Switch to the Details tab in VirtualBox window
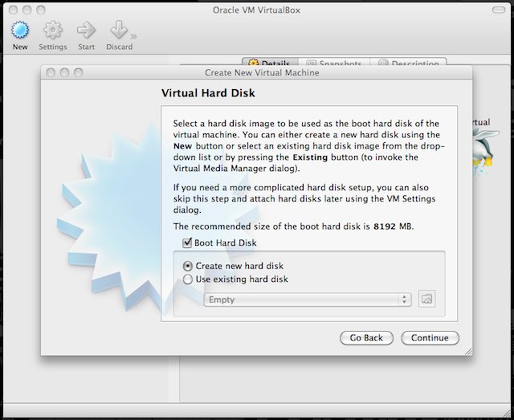 [270, 63]
